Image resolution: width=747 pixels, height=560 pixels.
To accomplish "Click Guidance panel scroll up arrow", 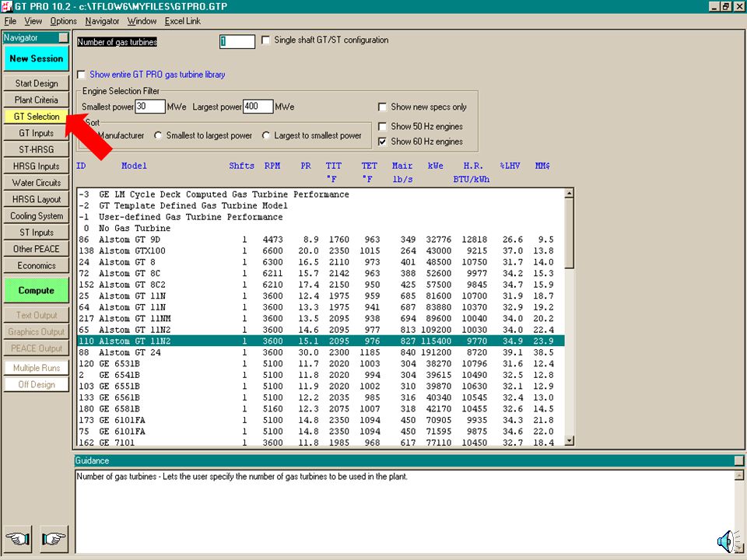I will click(x=738, y=475).
